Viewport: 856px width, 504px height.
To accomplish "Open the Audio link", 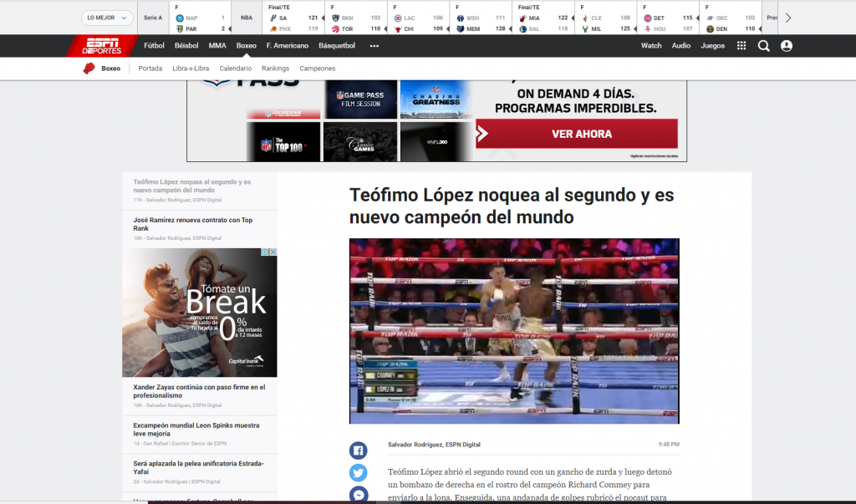I will point(680,46).
